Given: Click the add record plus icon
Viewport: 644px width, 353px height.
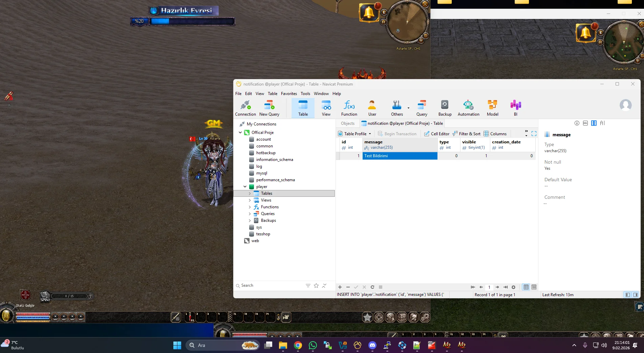Looking at the screenshot, I should click(340, 287).
